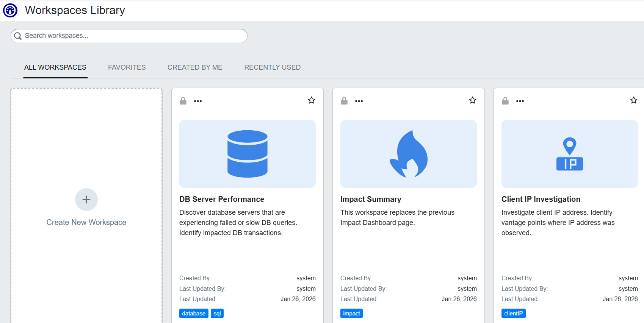Open the flame Impact Summary thumbnail

pyautogui.click(x=409, y=154)
